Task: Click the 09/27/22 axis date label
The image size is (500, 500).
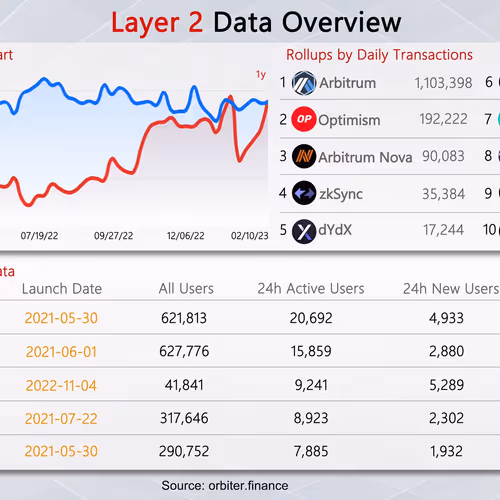Action: point(113,236)
